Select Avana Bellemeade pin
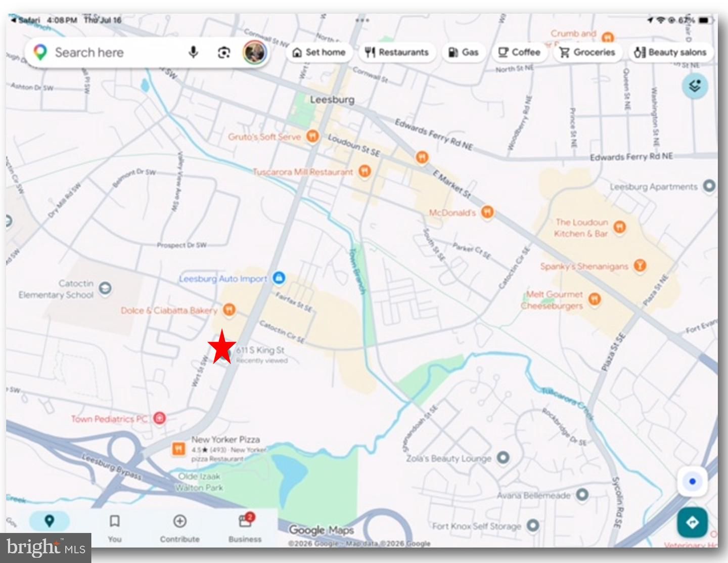 click(582, 494)
